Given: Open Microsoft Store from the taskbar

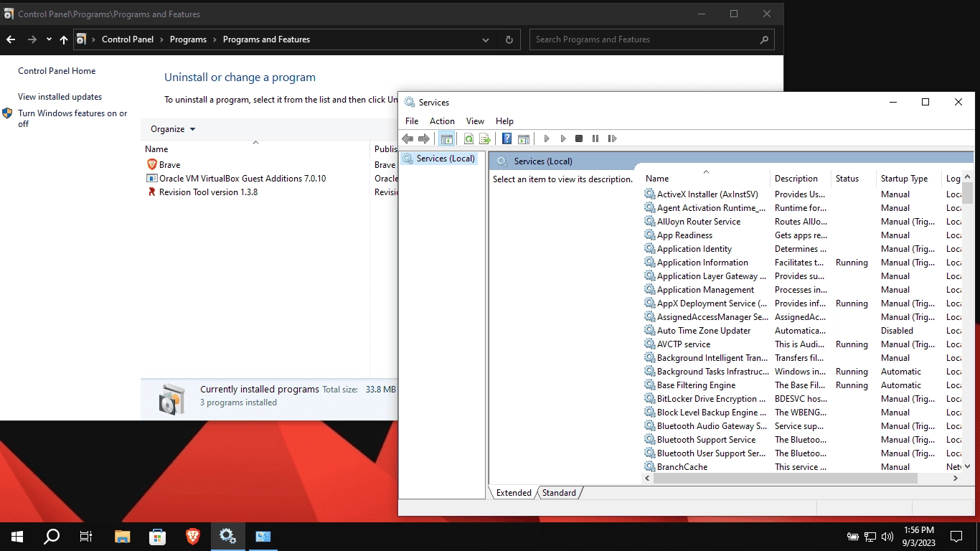Looking at the screenshot, I should click(158, 536).
